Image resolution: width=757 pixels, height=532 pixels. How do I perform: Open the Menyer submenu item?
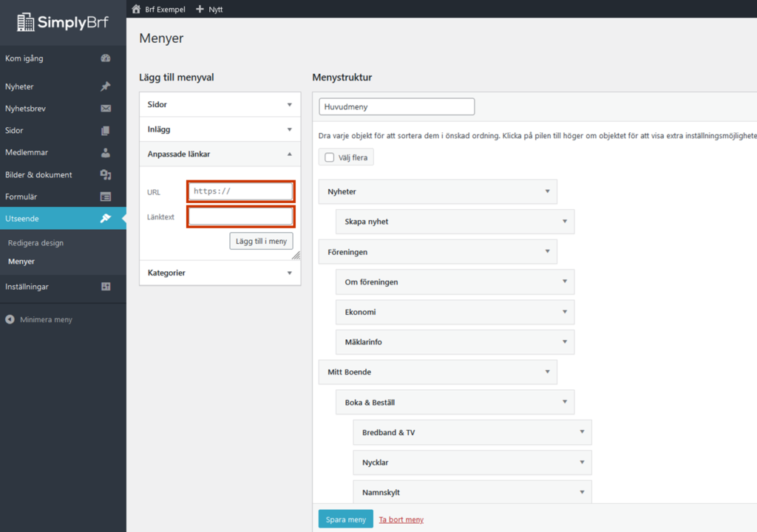coord(21,261)
